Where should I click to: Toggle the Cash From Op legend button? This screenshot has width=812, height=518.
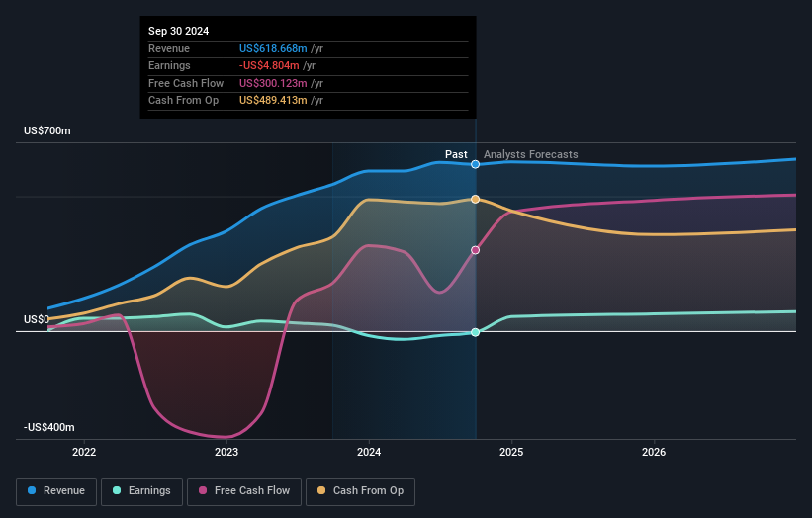click(x=360, y=491)
